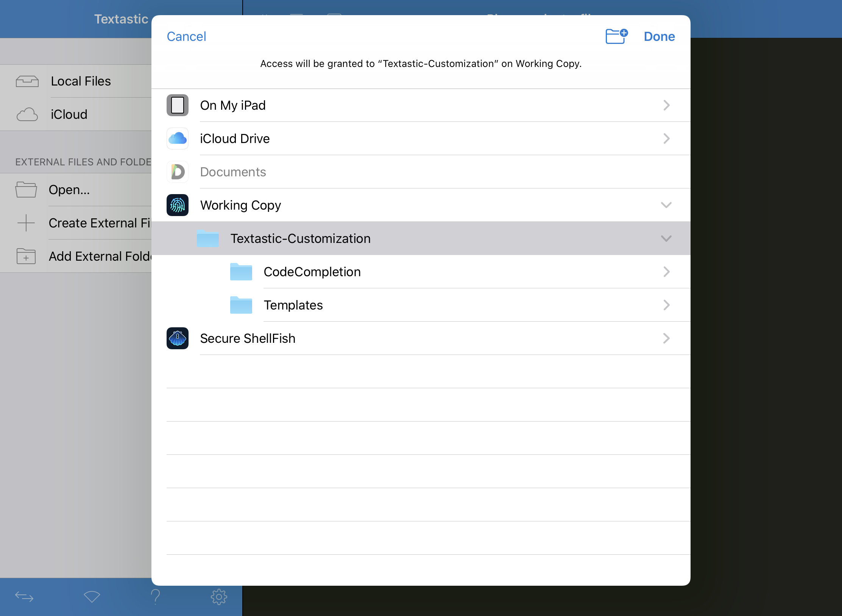Tap the diamond icon in bottom toolbar
Image resolution: width=842 pixels, height=616 pixels.
(92, 597)
